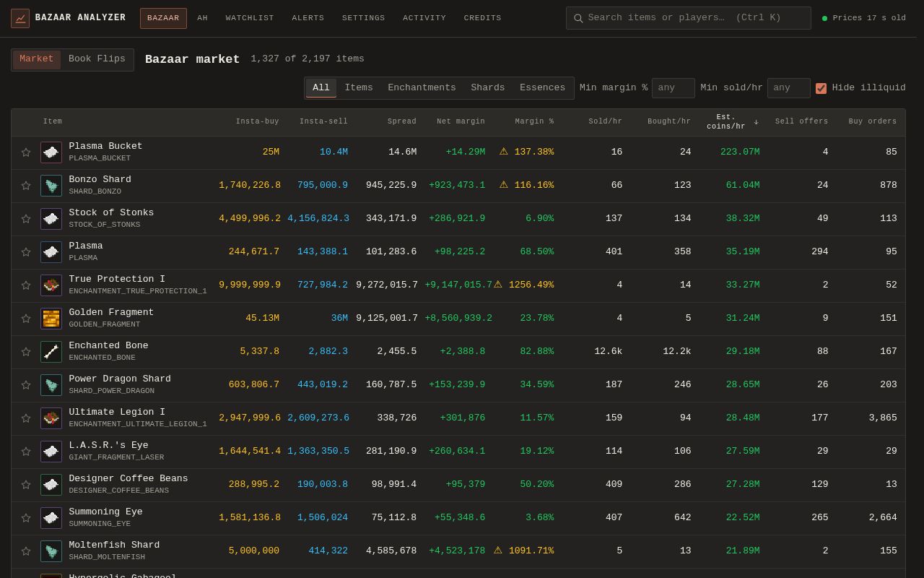
Task: Filter list to Items only
Action: (359, 88)
